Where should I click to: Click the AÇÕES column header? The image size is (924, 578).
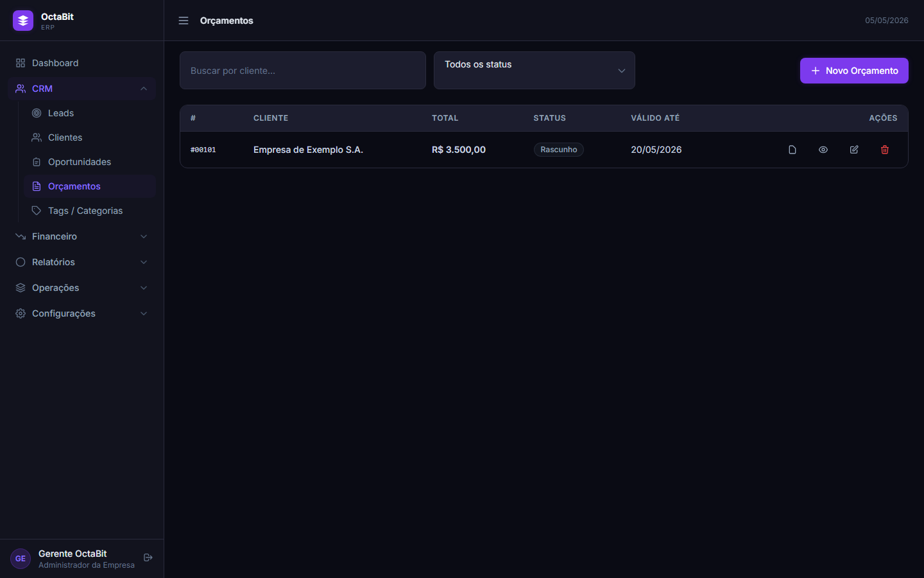click(884, 118)
